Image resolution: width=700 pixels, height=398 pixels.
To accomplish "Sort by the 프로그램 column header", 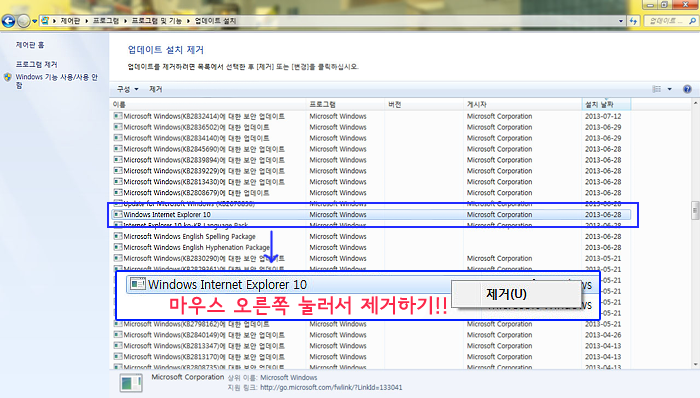I will coord(346,104).
